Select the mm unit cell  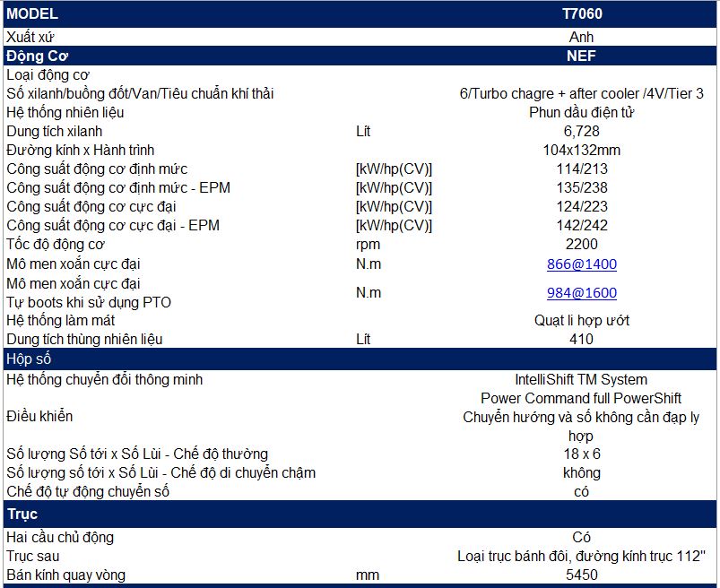pyautogui.click(x=368, y=575)
